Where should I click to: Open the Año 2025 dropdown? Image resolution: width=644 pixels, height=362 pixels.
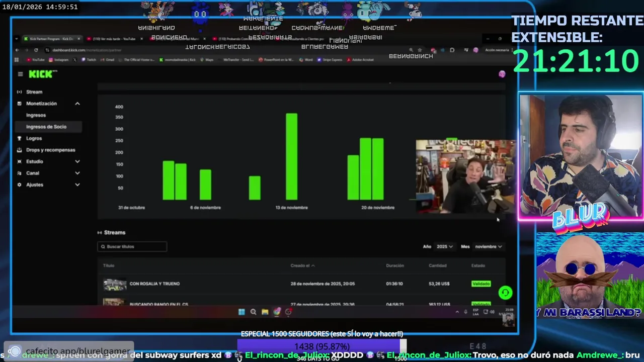point(444,246)
